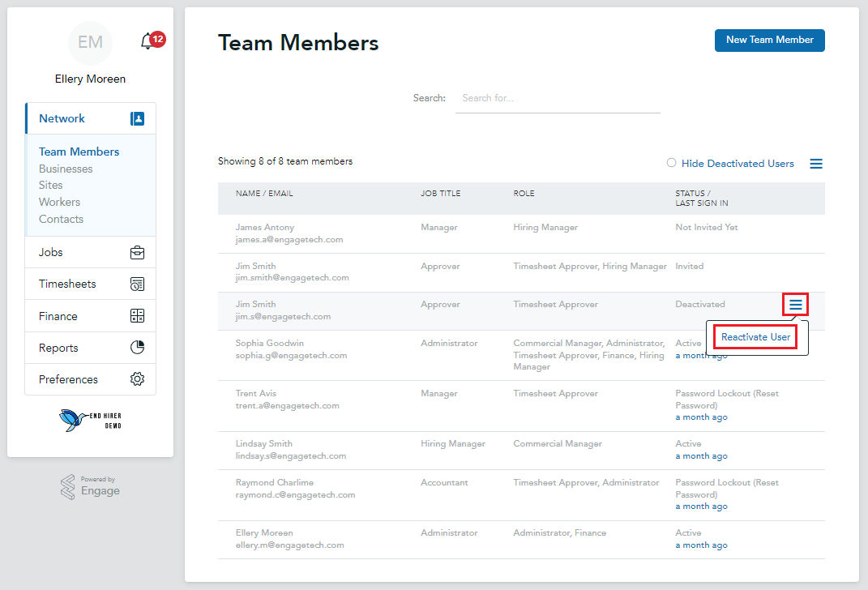The height and width of the screenshot is (590, 868).
Task: Open the Preferences section
Action: click(91, 379)
